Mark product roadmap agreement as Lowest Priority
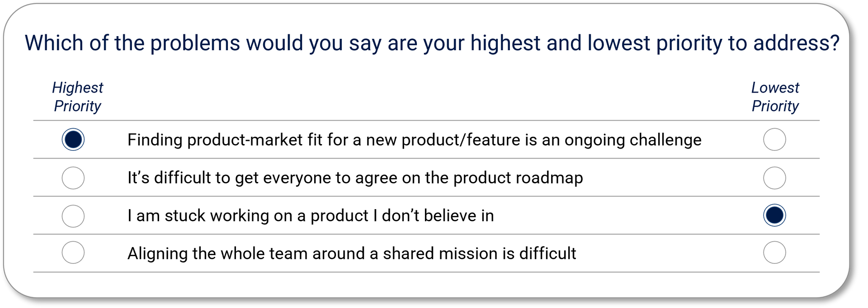This screenshot has height=308, width=868. [774, 178]
